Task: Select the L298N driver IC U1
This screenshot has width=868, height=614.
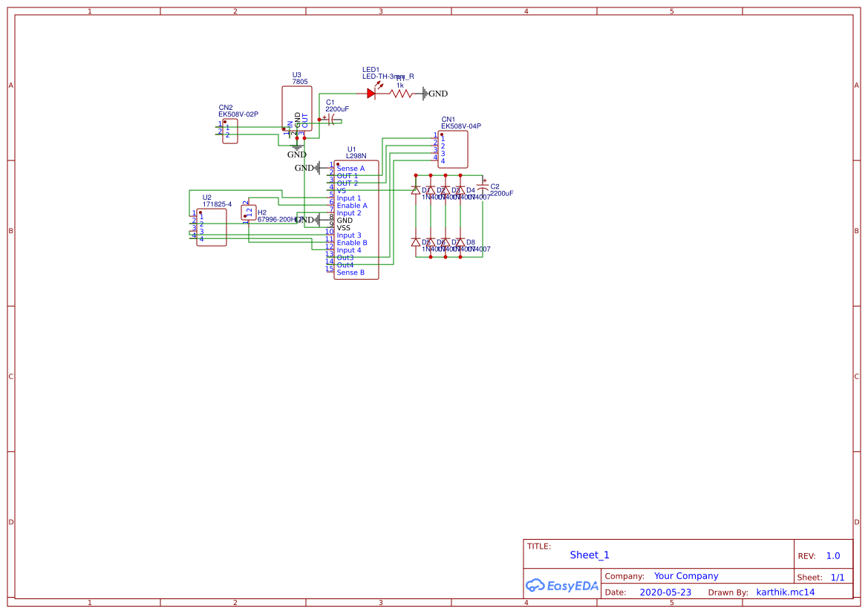Action: [355, 219]
